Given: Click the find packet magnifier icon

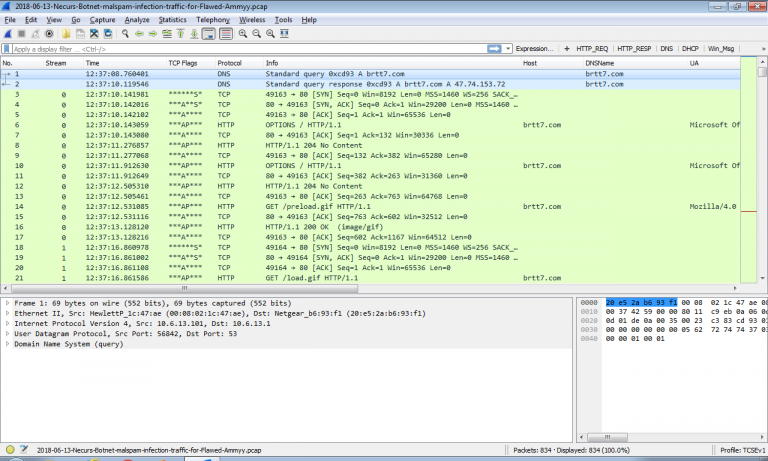Looking at the screenshot, I should coord(125,34).
